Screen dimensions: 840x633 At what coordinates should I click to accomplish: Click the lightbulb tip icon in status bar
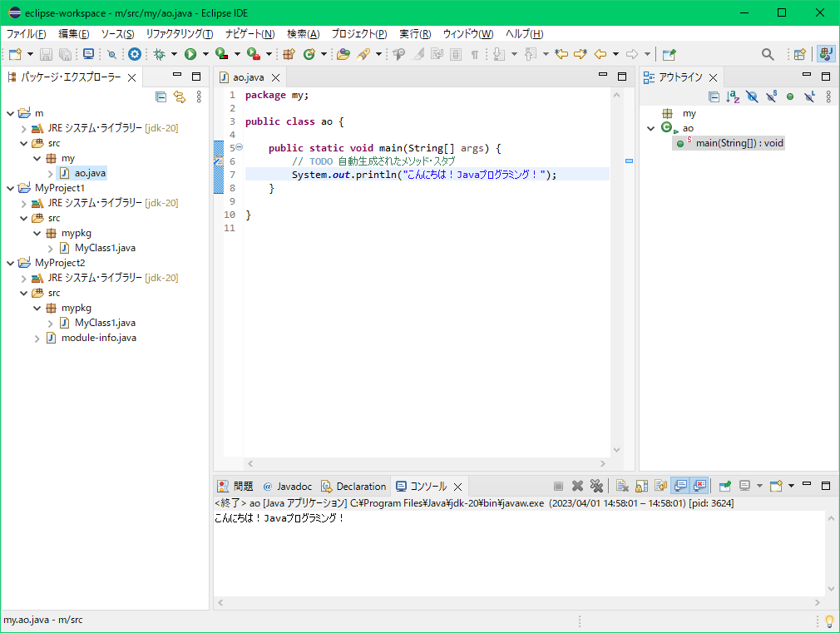(x=829, y=621)
